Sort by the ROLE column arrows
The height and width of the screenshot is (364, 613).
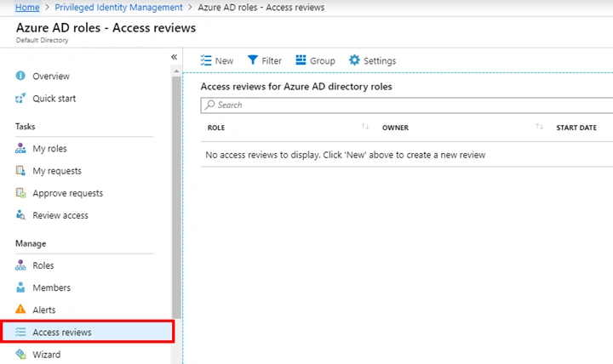pos(365,127)
